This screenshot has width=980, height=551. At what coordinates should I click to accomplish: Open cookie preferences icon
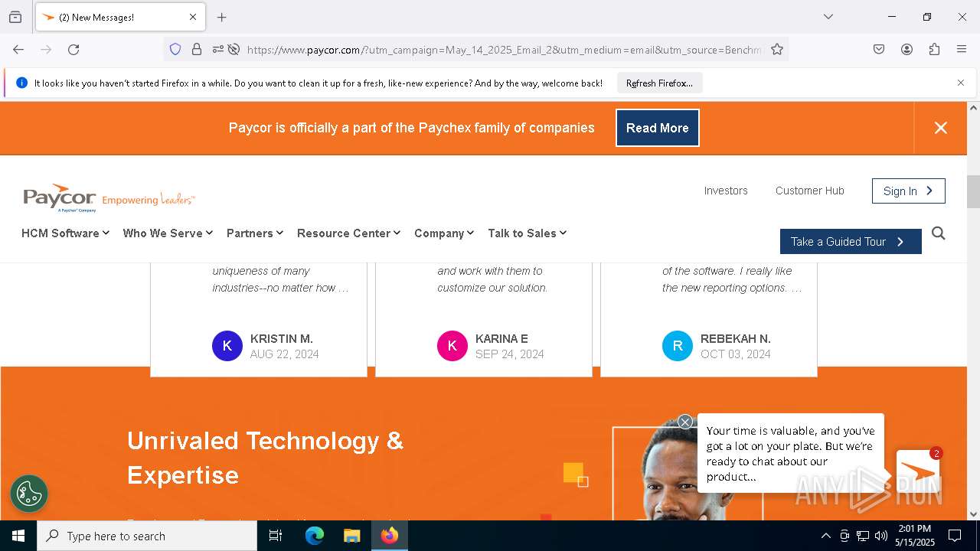29,494
